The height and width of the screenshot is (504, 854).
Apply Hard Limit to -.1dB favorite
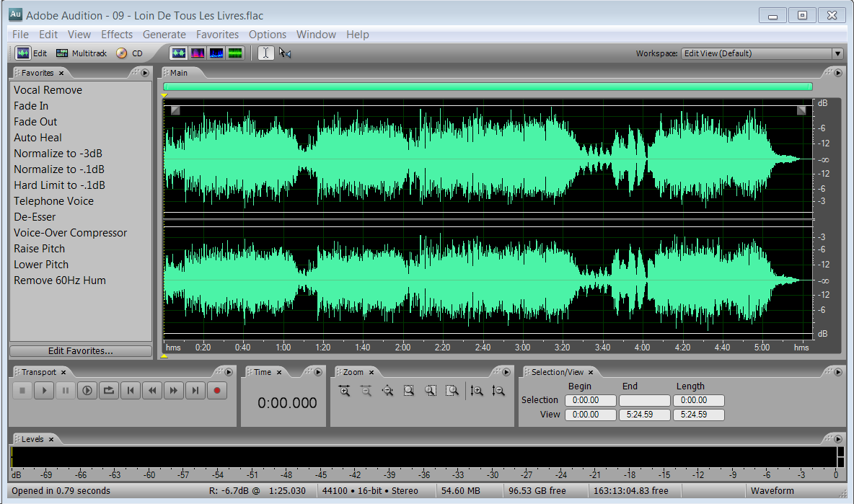tap(59, 185)
